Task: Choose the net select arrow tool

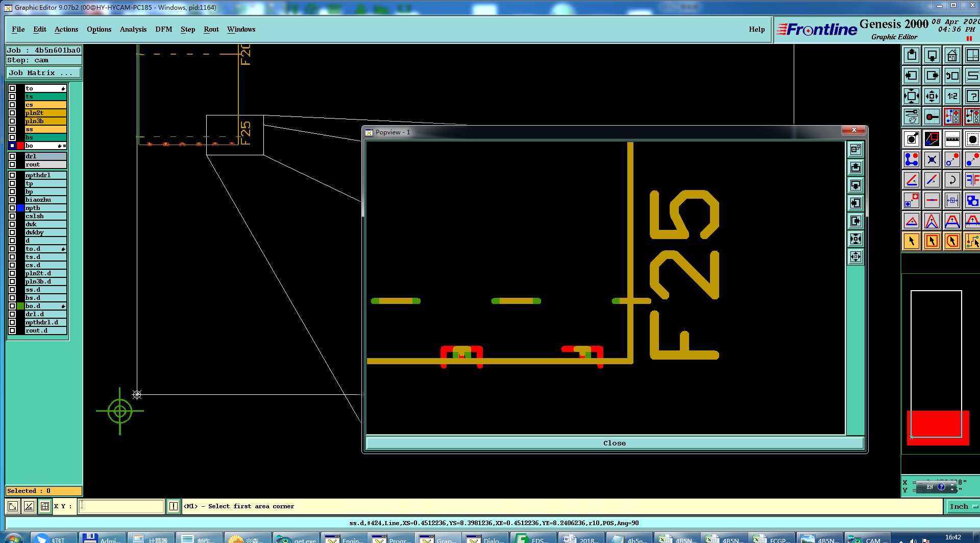Action: point(972,241)
